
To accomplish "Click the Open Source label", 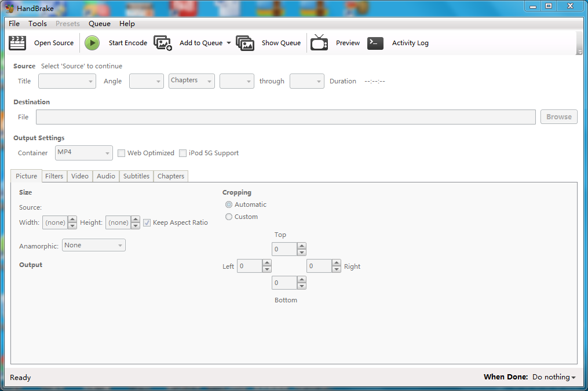I will (54, 43).
